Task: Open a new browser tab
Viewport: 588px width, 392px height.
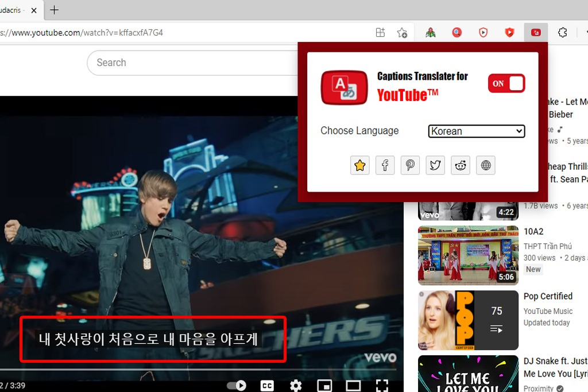Action: click(x=54, y=10)
